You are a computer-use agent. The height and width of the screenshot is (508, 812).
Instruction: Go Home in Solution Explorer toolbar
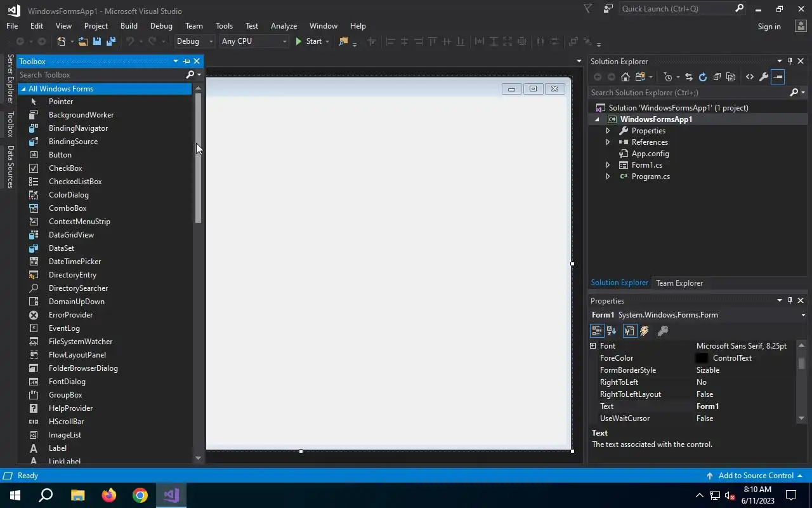(625, 77)
